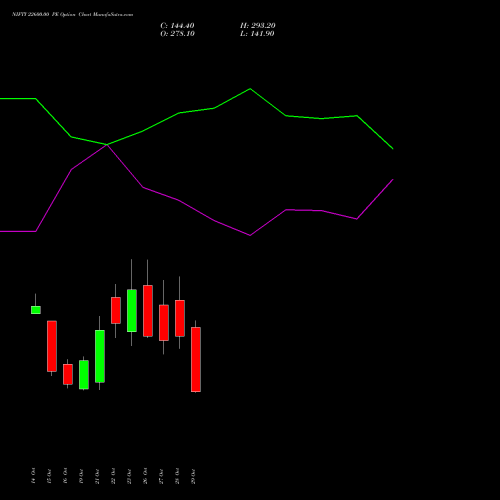
Task: Select the 28 Oct date label
Action: tap(177, 476)
